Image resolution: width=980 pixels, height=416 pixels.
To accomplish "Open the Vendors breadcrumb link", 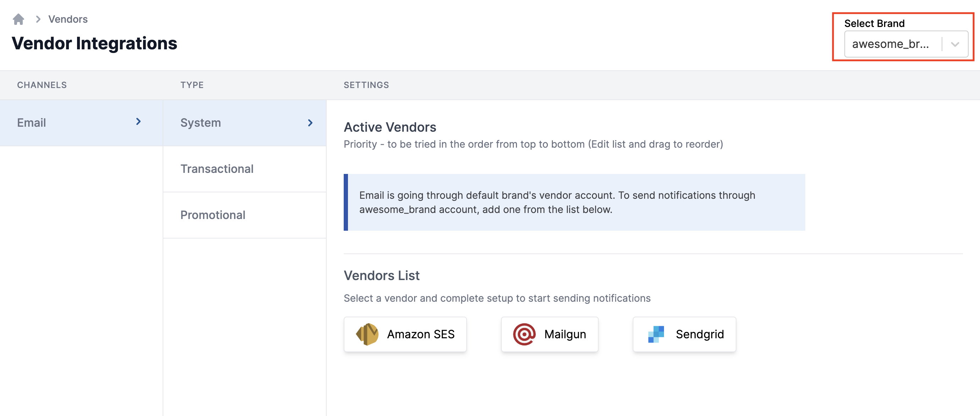I will [x=68, y=19].
